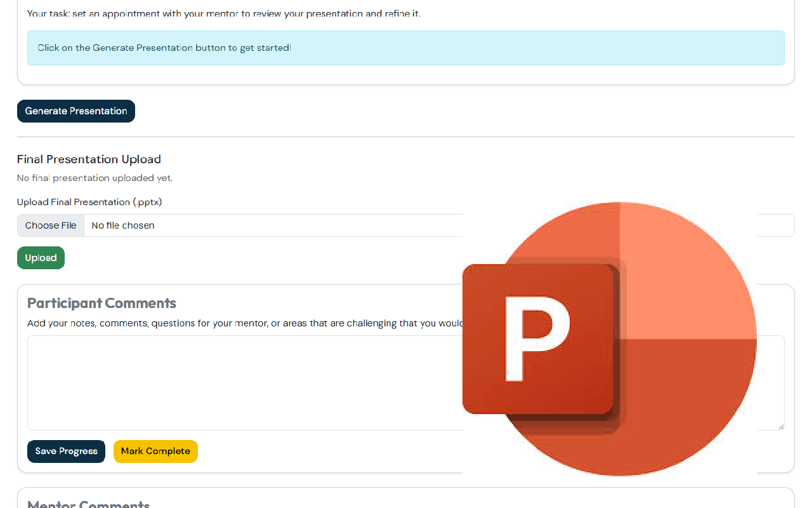Focus the Participant Comments text area
This screenshot has height=508, width=812.
[241, 382]
